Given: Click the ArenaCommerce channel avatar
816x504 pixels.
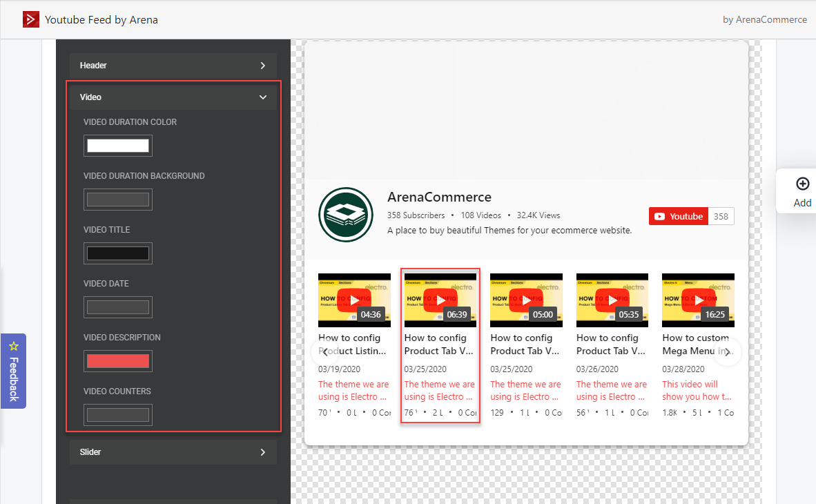Looking at the screenshot, I should pyautogui.click(x=346, y=215).
